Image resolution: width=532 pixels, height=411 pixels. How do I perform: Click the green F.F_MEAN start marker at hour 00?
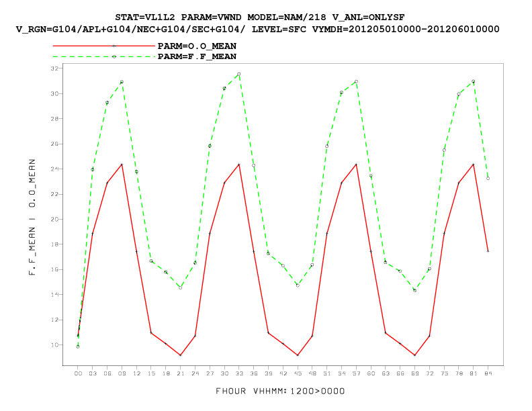78,347
